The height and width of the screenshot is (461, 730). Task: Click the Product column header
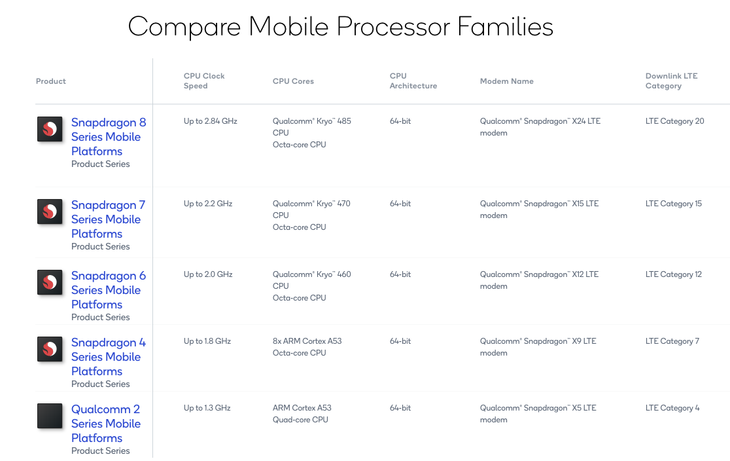51,81
